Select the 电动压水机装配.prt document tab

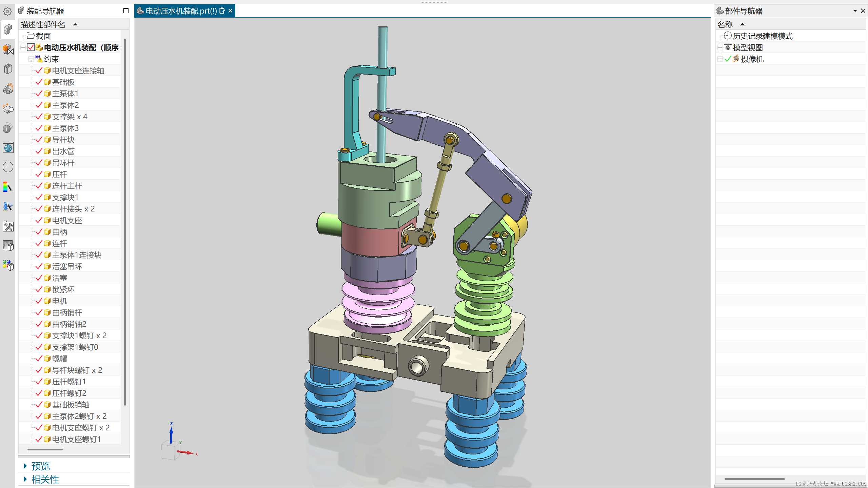click(181, 11)
